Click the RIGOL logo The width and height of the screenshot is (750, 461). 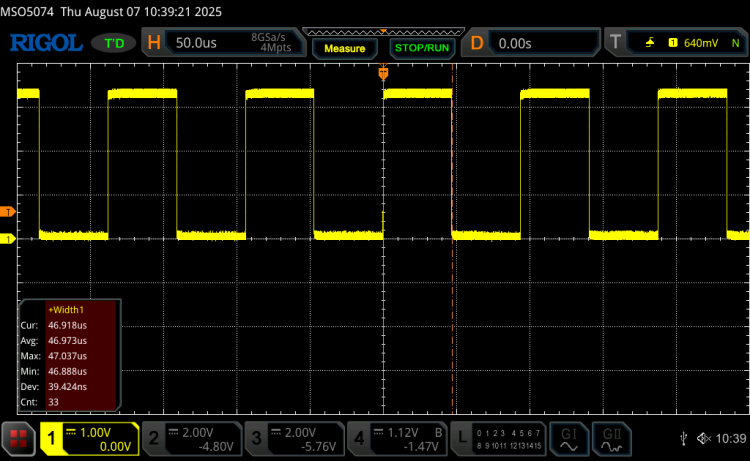[x=44, y=43]
